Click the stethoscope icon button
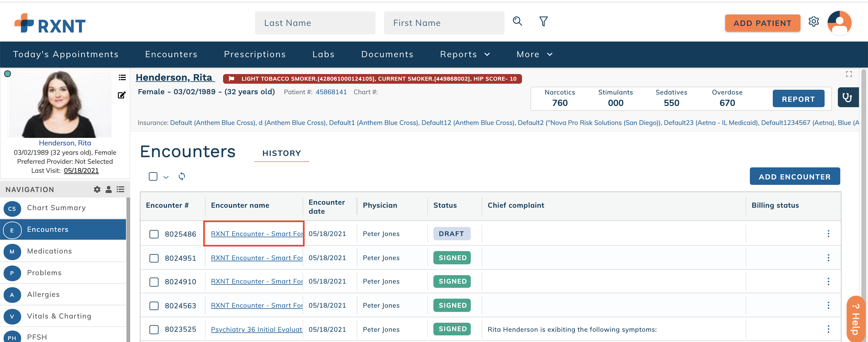This screenshot has height=342, width=868. (x=848, y=98)
